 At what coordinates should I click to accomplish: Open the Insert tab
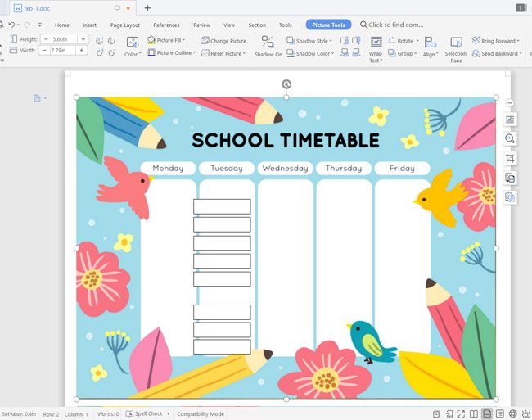[x=89, y=25]
